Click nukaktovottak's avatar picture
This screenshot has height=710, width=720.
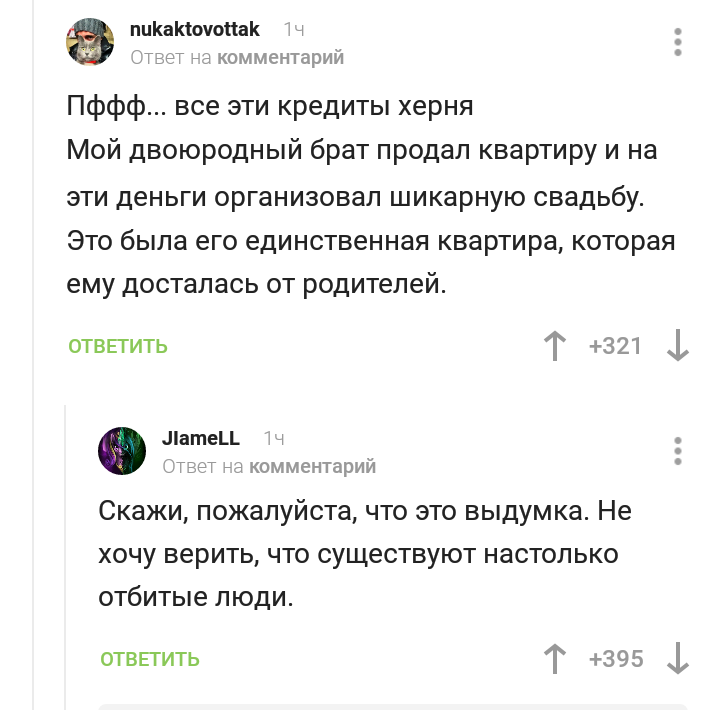[90, 42]
